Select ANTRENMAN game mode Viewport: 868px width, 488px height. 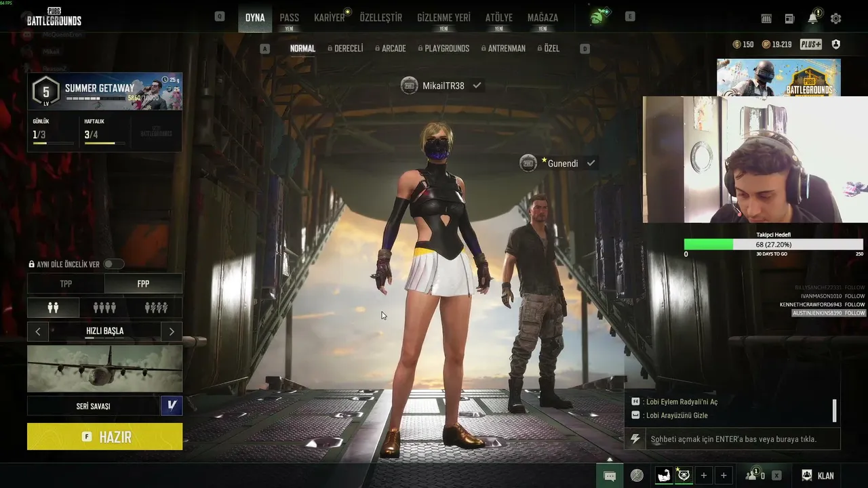[x=502, y=49]
